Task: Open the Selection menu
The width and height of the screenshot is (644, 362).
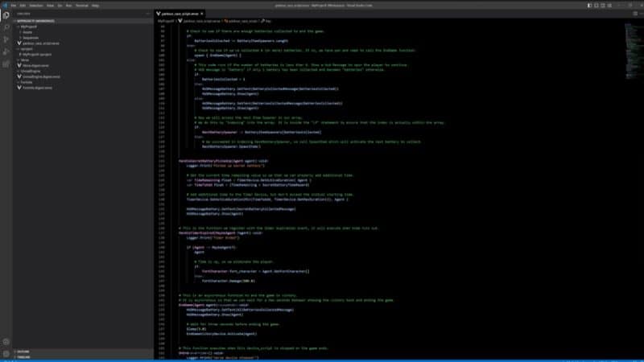Action: (36, 6)
